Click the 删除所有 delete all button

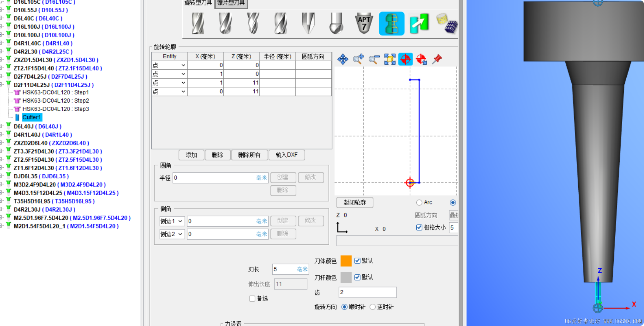tap(249, 155)
